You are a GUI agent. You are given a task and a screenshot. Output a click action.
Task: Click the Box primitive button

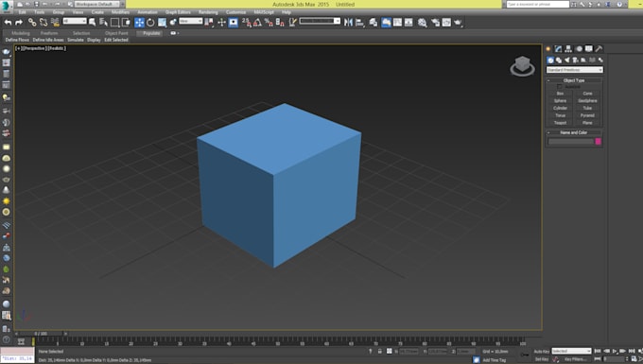pyautogui.click(x=560, y=94)
